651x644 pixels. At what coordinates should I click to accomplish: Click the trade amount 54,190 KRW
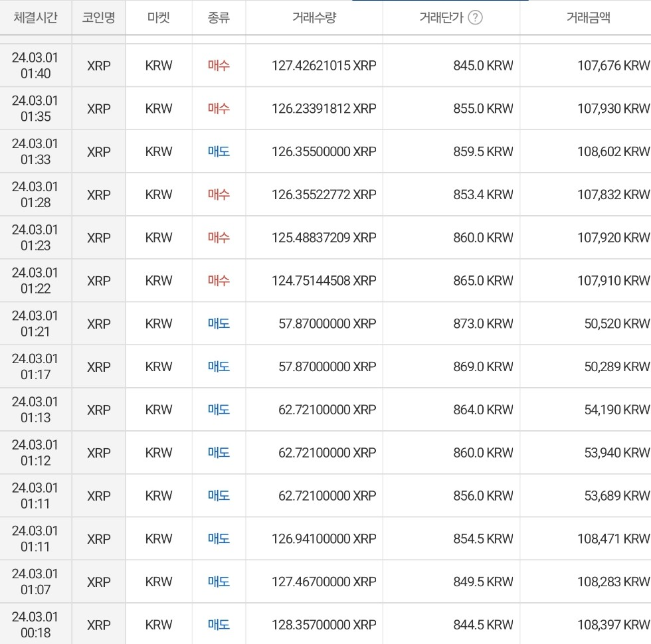coord(617,410)
